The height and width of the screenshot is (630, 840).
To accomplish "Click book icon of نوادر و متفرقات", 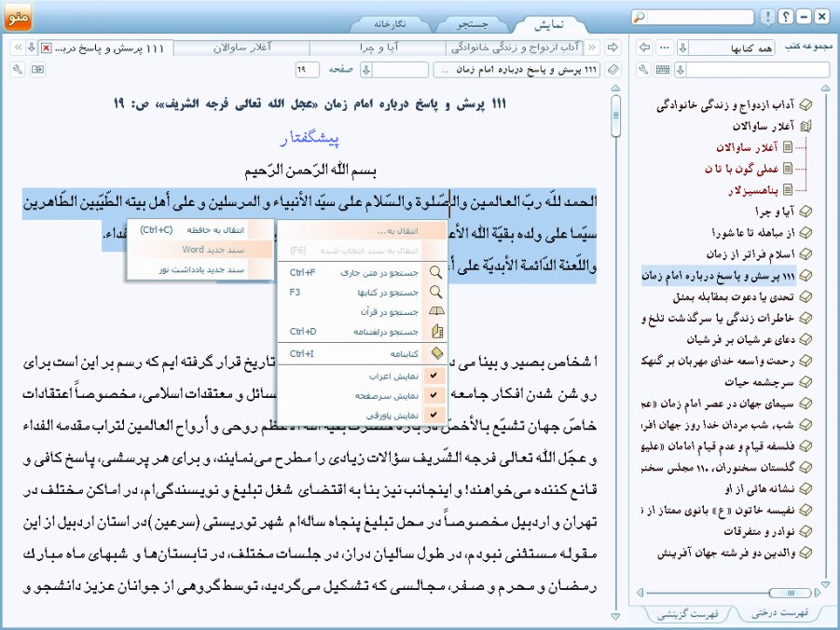I will click(x=805, y=531).
